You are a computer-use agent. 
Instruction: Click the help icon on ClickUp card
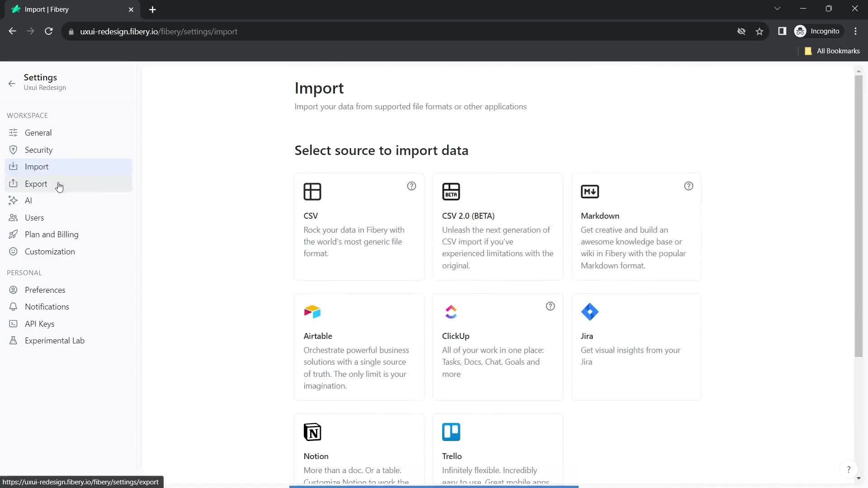coord(550,306)
